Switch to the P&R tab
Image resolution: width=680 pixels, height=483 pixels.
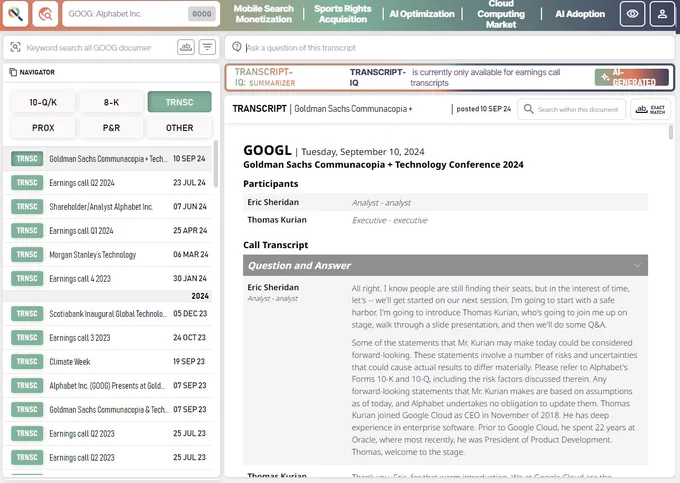tap(111, 128)
